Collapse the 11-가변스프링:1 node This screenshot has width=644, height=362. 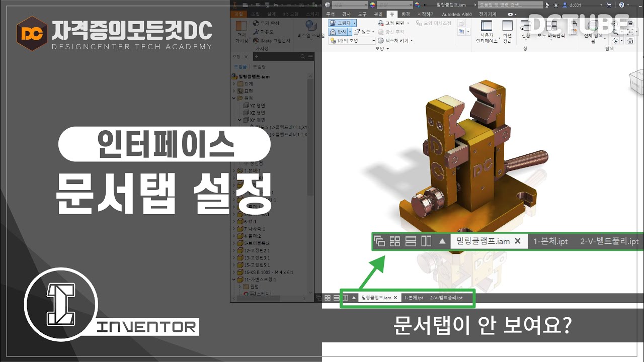pos(234,279)
